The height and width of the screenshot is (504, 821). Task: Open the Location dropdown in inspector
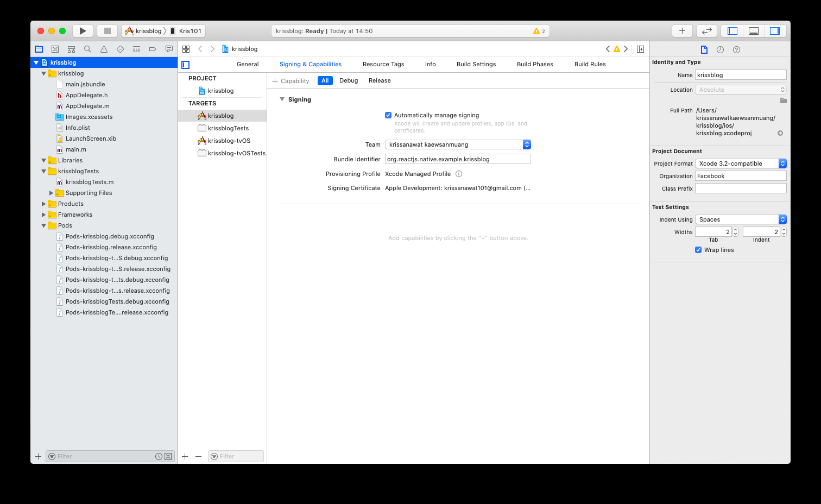tap(741, 90)
